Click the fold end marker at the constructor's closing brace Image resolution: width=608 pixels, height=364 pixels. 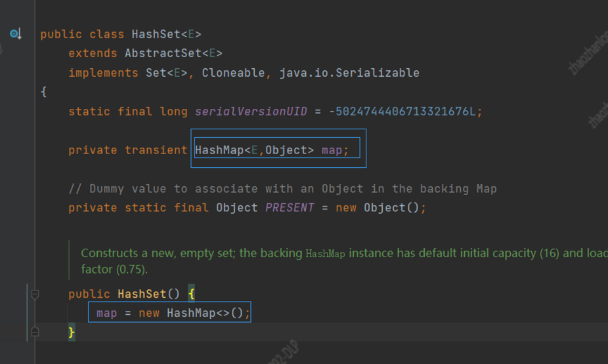[x=35, y=332]
